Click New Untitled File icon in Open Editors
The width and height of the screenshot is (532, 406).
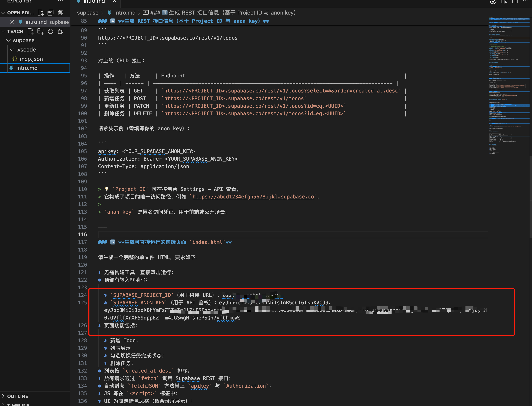[x=41, y=13]
